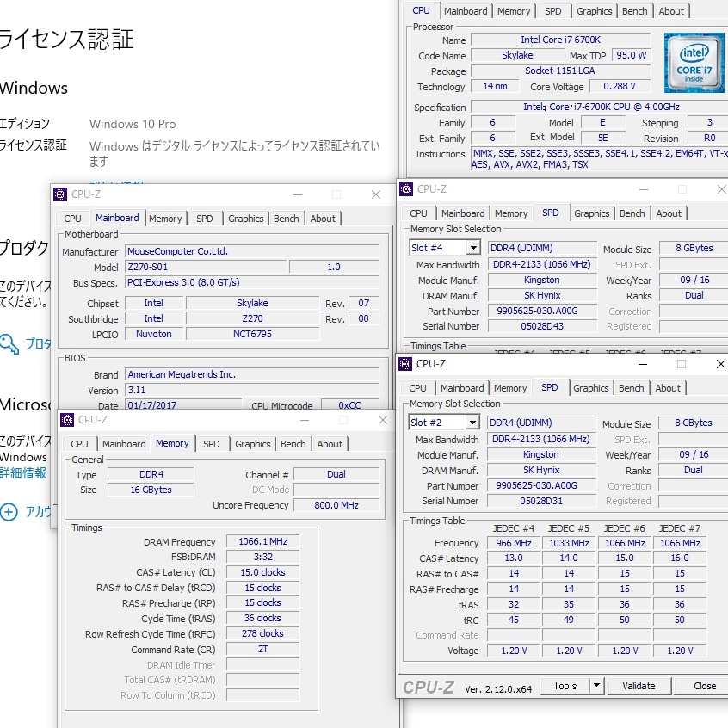Click the 278 clocks tRFC field

click(262, 633)
